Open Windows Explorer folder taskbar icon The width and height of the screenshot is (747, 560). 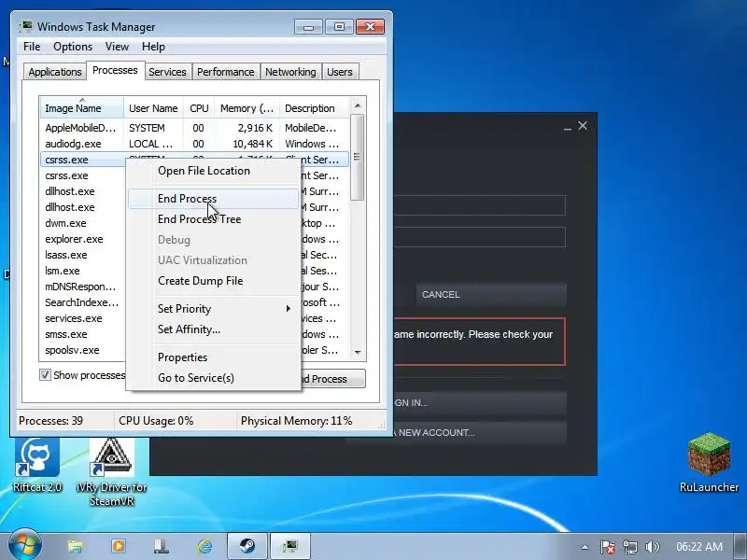(75, 546)
